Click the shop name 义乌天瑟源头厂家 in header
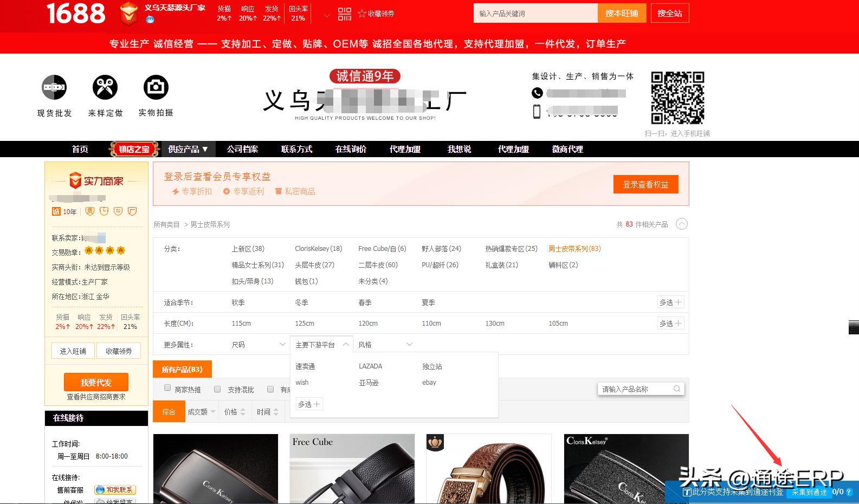This screenshot has width=859, height=504. click(x=175, y=8)
